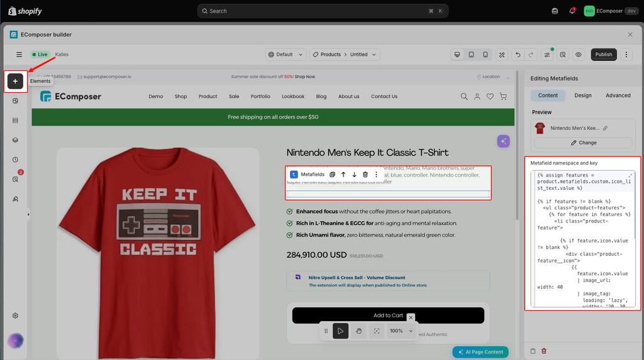Switch to desktop device view
644x360 pixels.
[457, 55]
